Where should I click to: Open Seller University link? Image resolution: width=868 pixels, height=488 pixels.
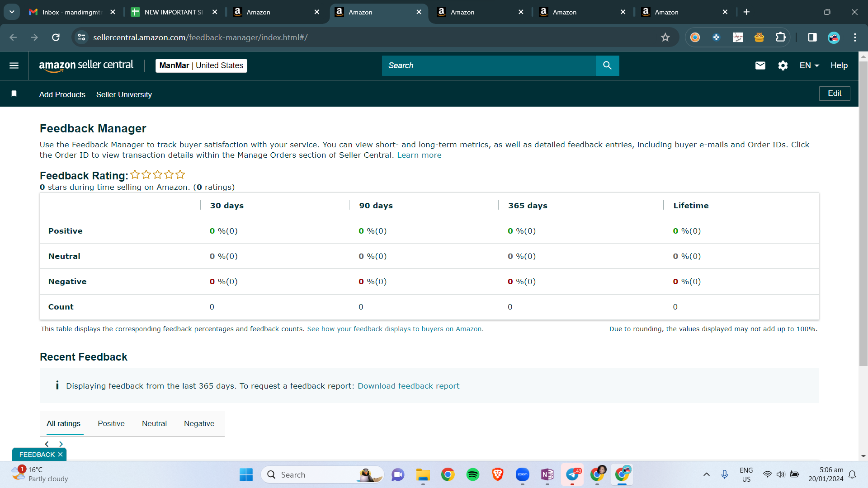[x=124, y=94]
